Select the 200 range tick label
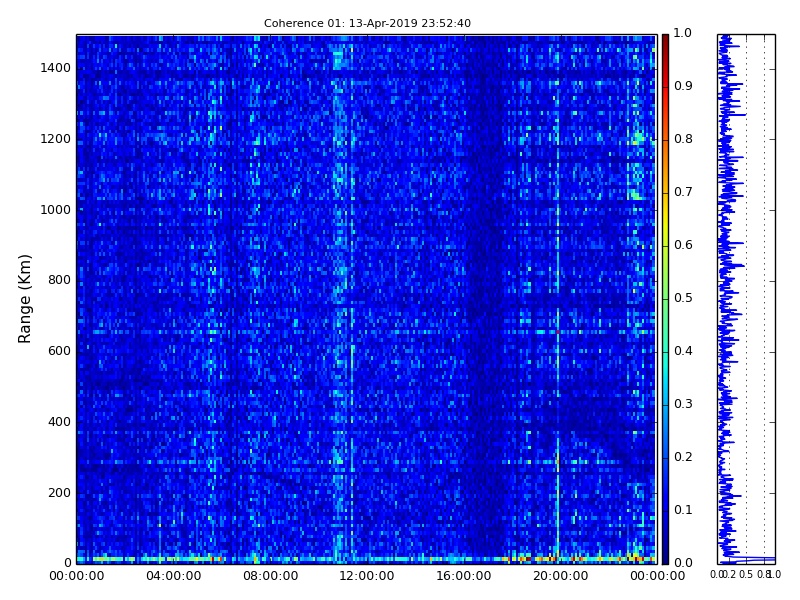Image resolution: width=800 pixels, height=600 pixels. [x=59, y=493]
